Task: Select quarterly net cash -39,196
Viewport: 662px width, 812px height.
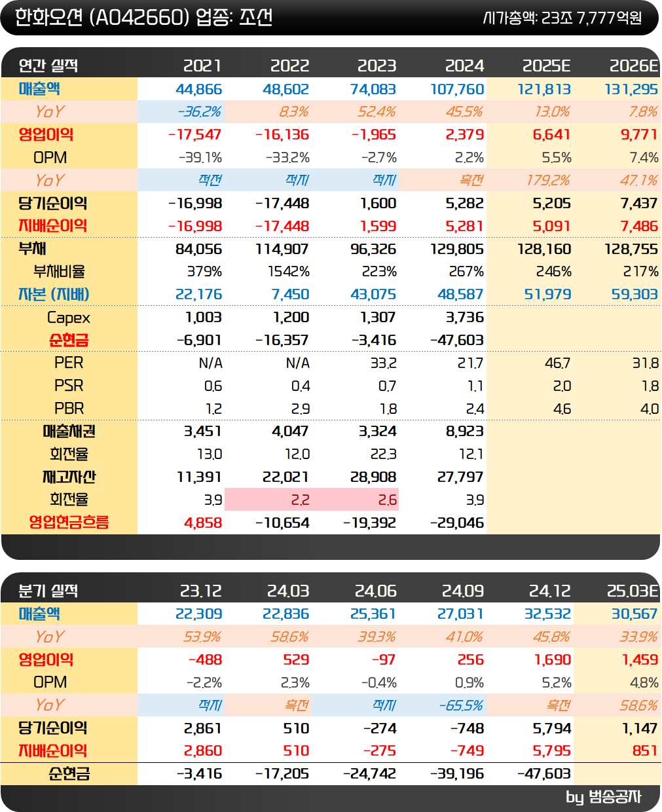Action: click(x=457, y=774)
